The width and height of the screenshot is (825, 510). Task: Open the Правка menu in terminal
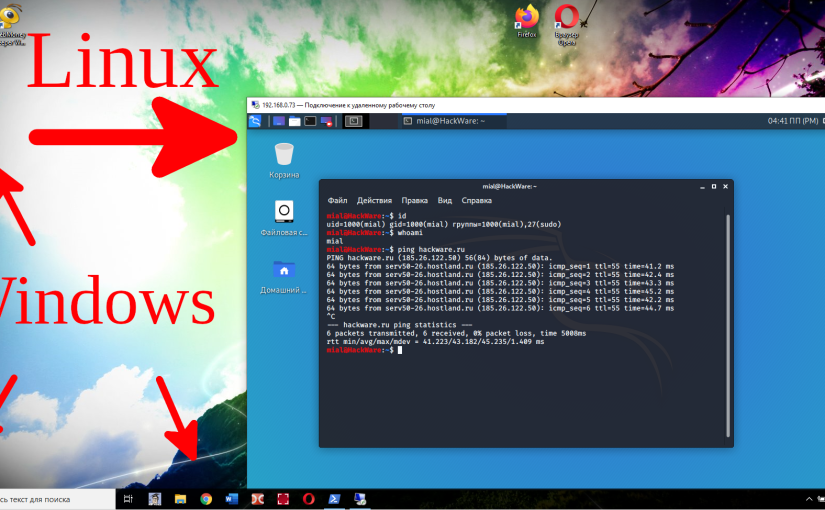click(x=414, y=200)
